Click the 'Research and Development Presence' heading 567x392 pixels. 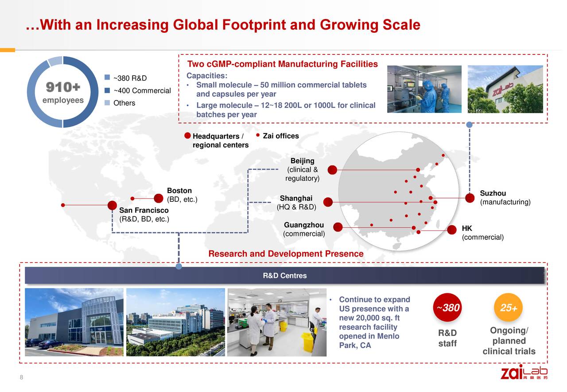pyautogui.click(x=286, y=254)
